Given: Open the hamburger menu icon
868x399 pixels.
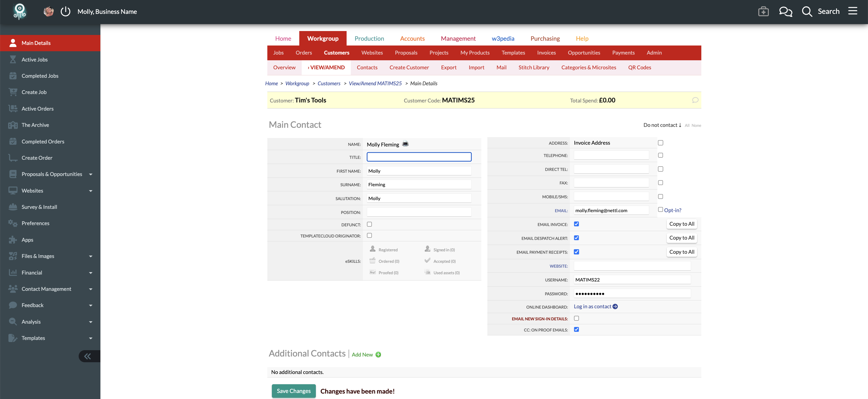Looking at the screenshot, I should click(x=853, y=11).
